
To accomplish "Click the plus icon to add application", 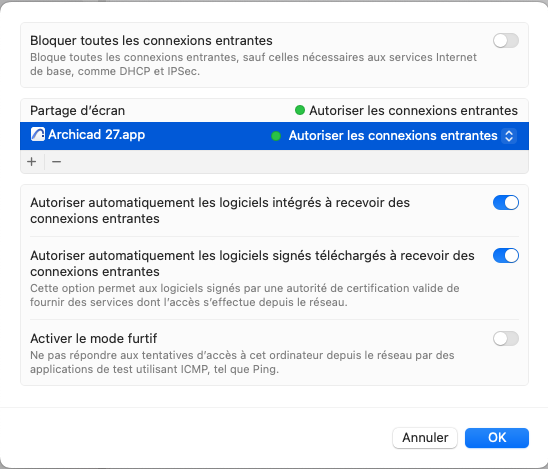I will coord(31,162).
